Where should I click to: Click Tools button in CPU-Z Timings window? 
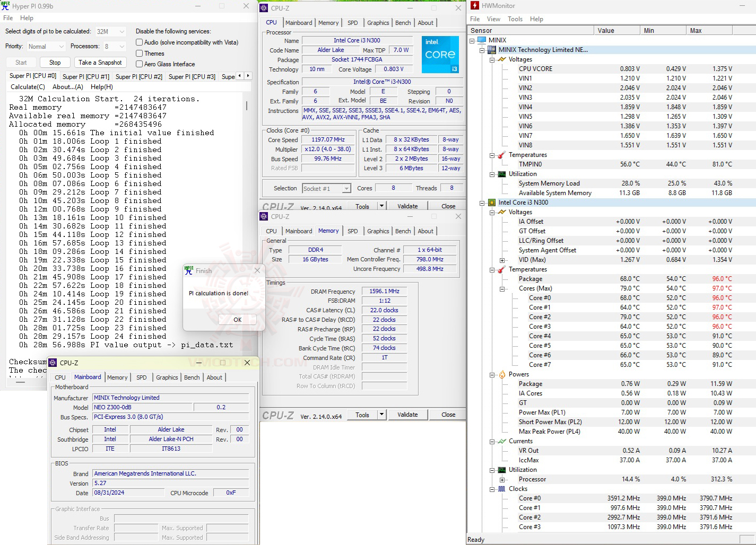click(x=362, y=415)
